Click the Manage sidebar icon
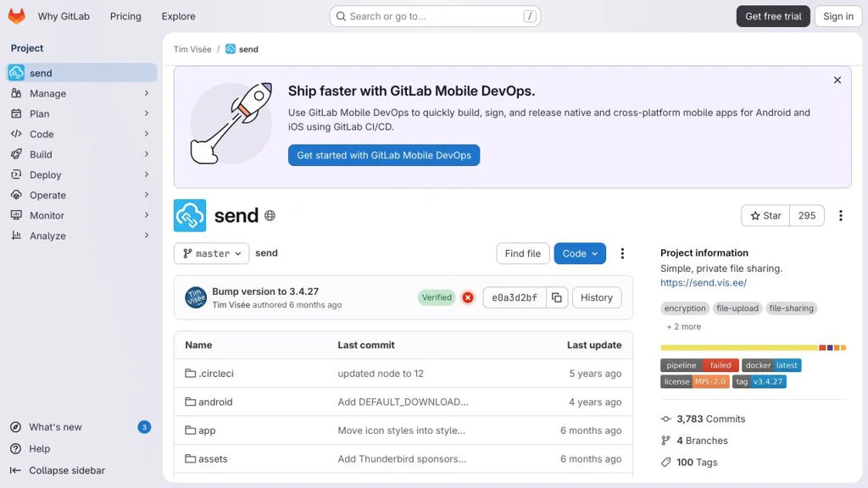Image resolution: width=868 pixels, height=488 pixels. [x=16, y=93]
